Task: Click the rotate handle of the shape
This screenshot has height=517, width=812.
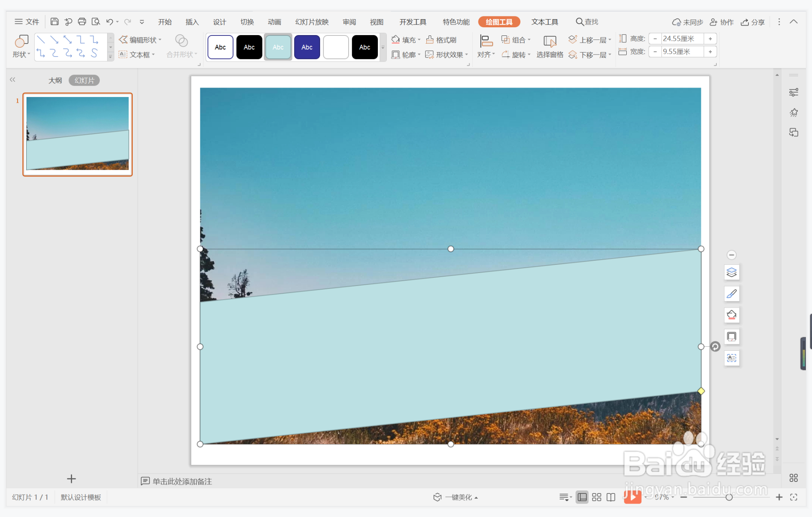Action: pyautogui.click(x=715, y=347)
